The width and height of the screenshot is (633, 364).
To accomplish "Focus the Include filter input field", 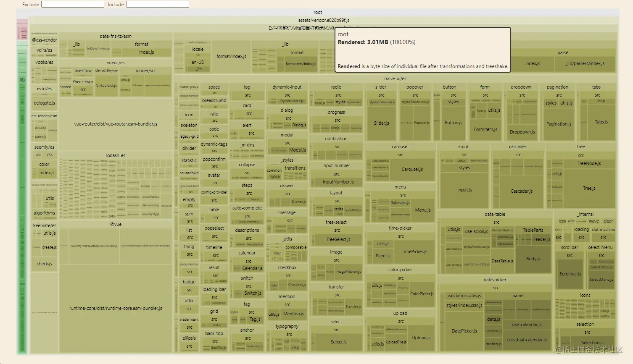I will pyautogui.click(x=158, y=4).
